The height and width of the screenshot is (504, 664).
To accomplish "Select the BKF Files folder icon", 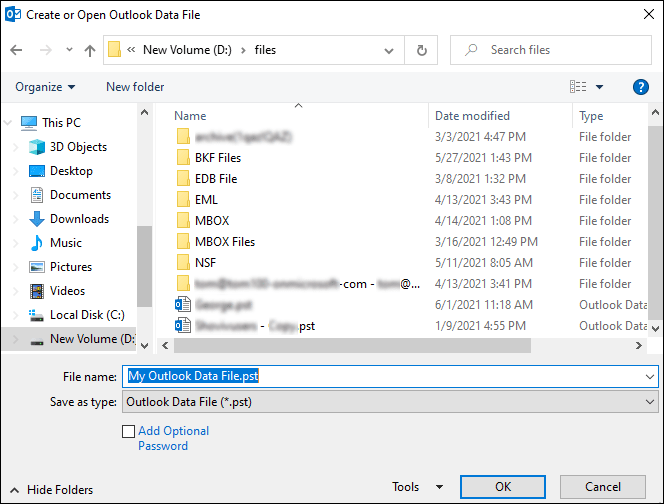I will [183, 158].
